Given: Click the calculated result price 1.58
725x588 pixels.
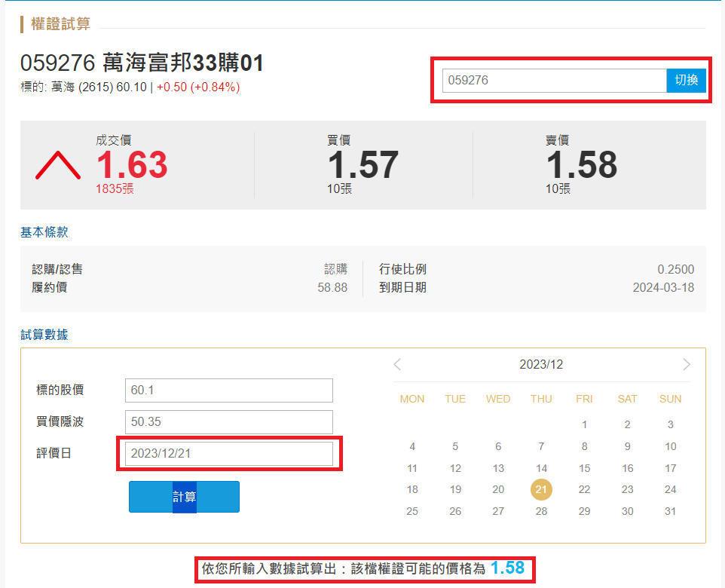Looking at the screenshot, I should point(507,568).
